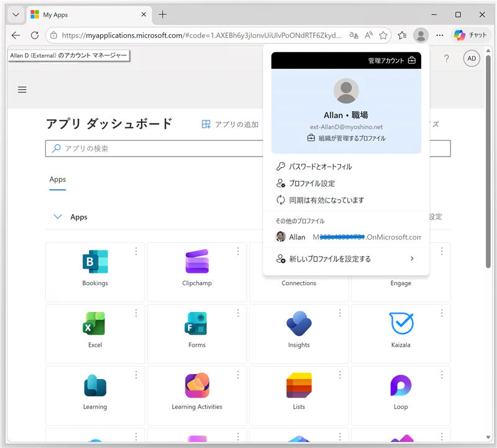Collapse the Apps section chevron

click(58, 217)
